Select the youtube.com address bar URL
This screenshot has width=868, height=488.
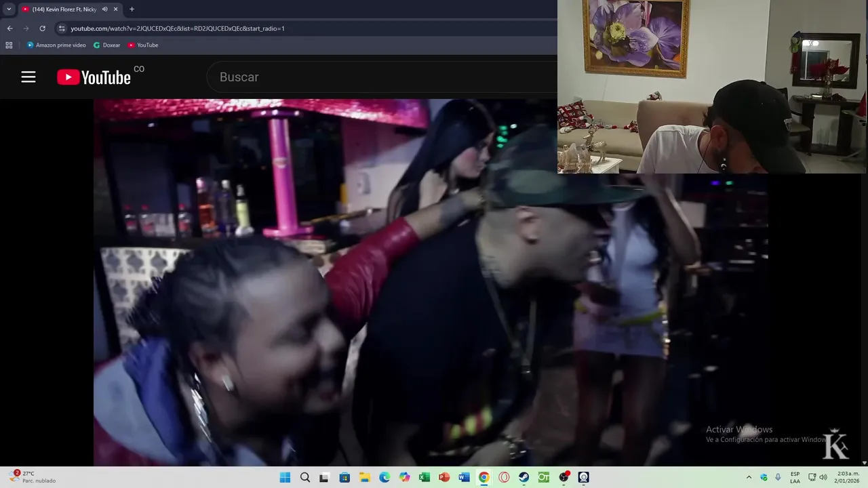[x=178, y=28]
